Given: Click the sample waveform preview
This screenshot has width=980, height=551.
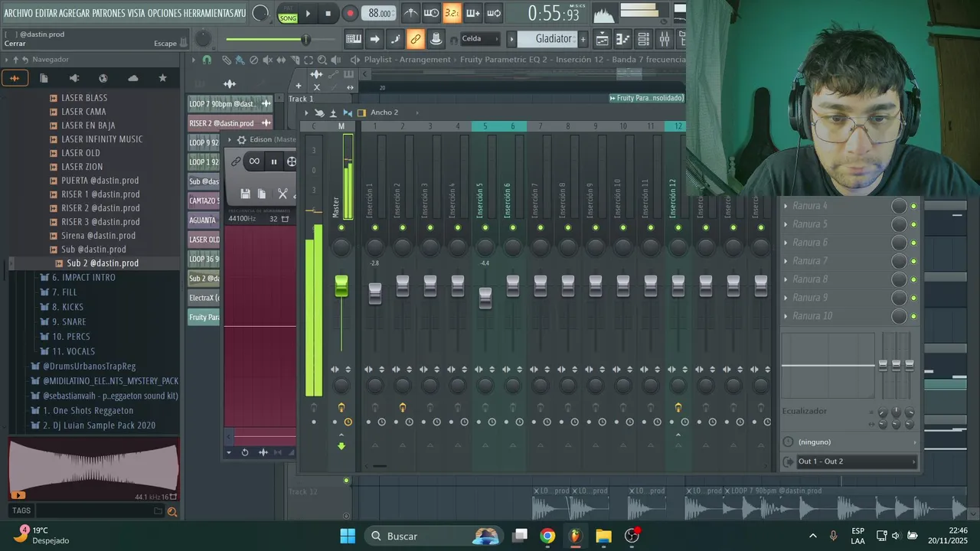Looking at the screenshot, I should pos(93,470).
